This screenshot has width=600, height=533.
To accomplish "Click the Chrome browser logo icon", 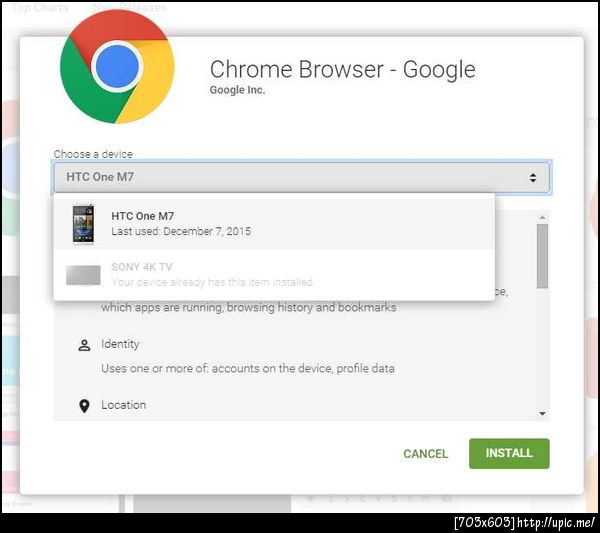I will click(117, 67).
